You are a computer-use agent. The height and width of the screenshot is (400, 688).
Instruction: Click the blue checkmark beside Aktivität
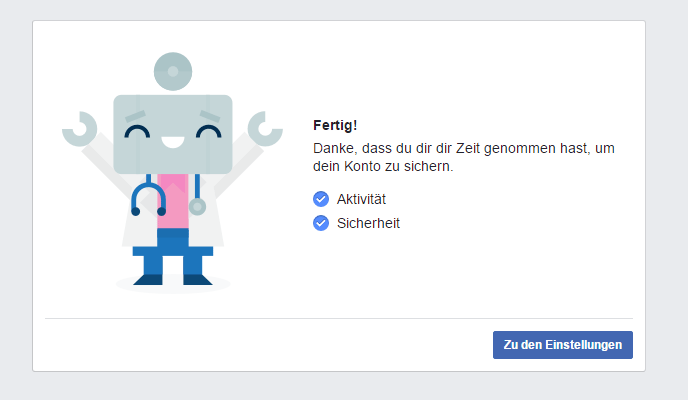[321, 199]
